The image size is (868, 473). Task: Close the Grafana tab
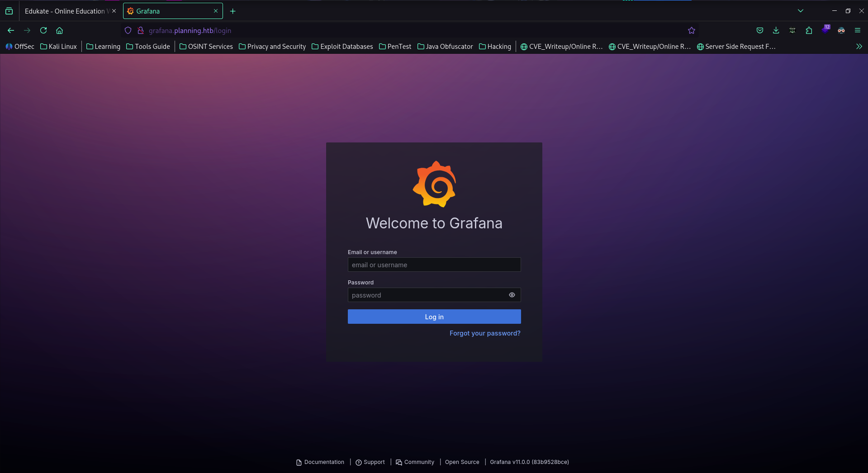click(216, 11)
